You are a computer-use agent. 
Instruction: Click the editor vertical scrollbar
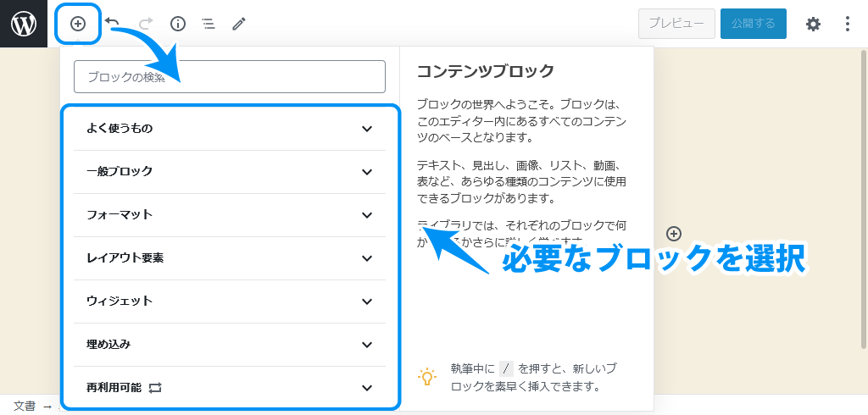pyautogui.click(x=863, y=199)
